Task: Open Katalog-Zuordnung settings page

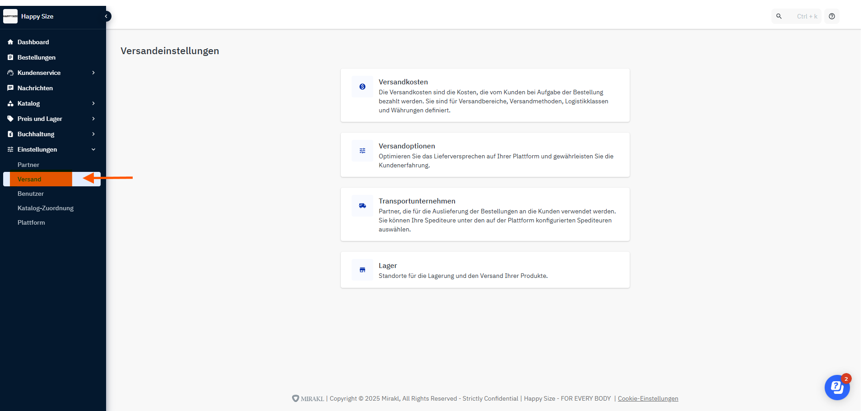Action: tap(45, 208)
